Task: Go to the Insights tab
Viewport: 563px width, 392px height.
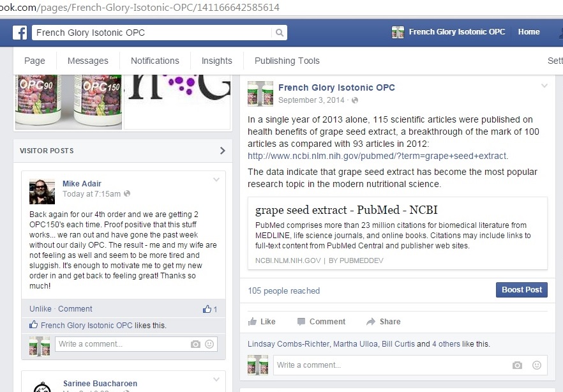Action: click(x=217, y=61)
